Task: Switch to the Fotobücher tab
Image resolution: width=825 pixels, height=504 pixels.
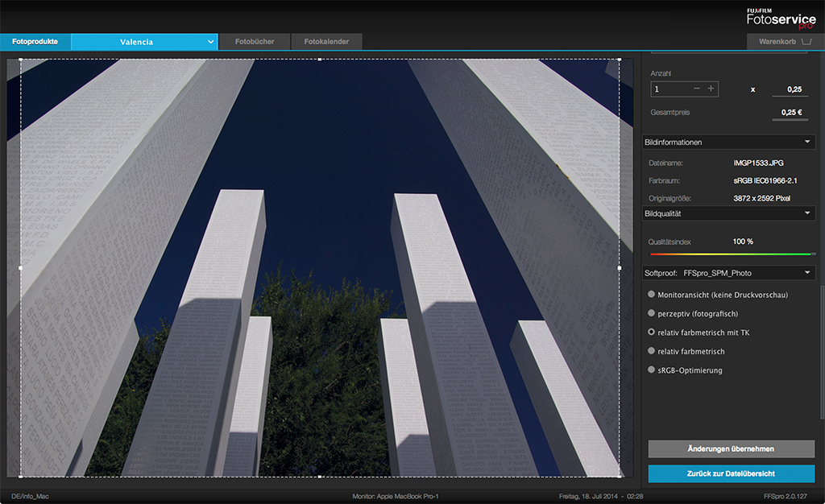Action: (255, 42)
